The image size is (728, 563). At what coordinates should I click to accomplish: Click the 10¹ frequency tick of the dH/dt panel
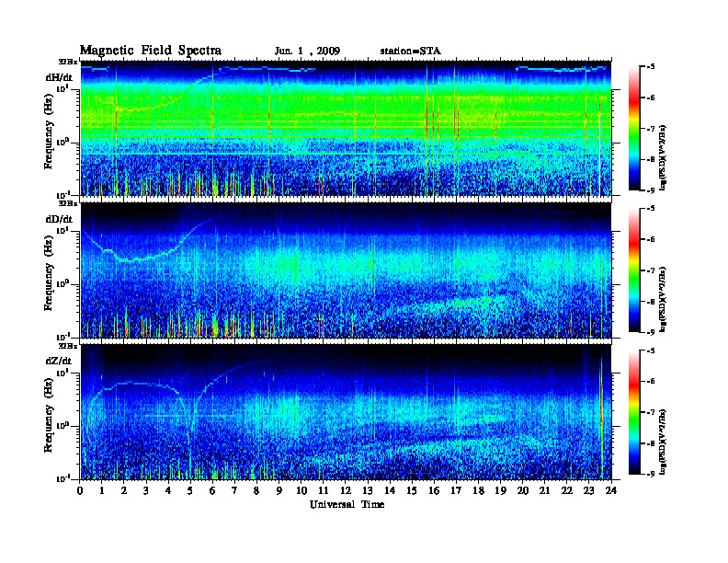pos(63,88)
